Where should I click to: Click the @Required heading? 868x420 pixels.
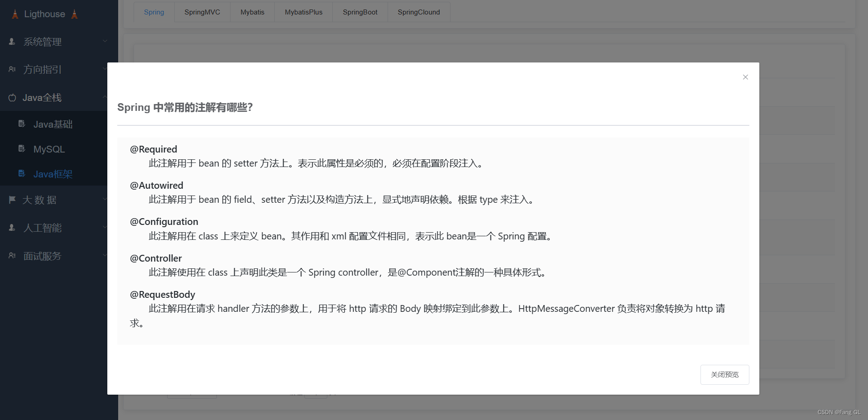pos(153,149)
